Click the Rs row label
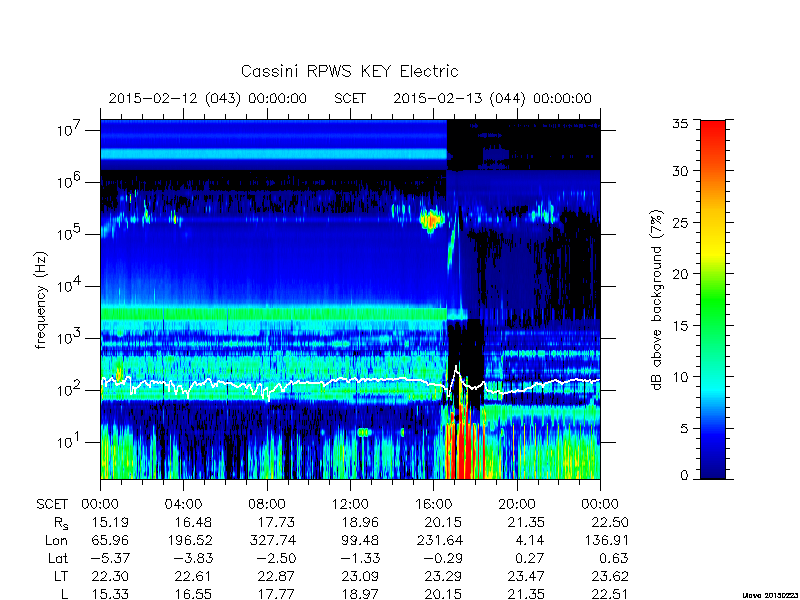 click(x=61, y=523)
